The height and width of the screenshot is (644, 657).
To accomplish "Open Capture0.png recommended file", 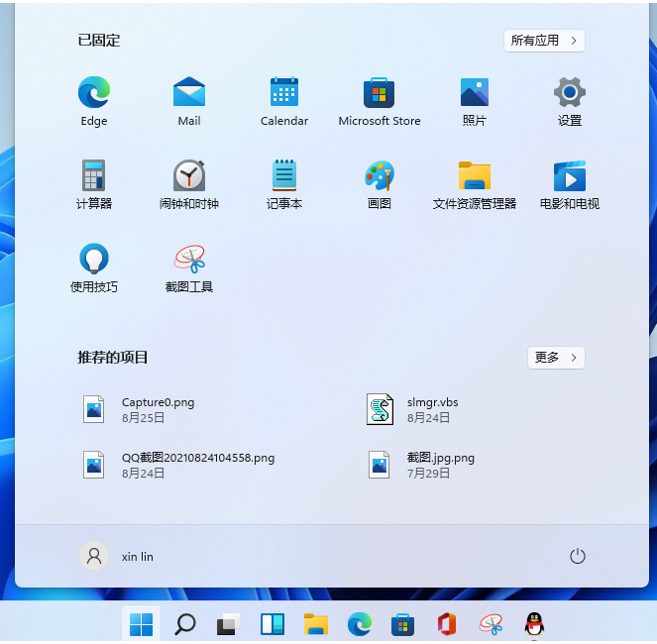I will (139, 409).
